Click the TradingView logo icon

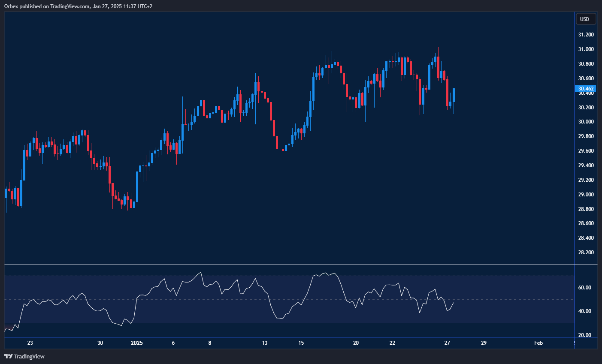8,356
